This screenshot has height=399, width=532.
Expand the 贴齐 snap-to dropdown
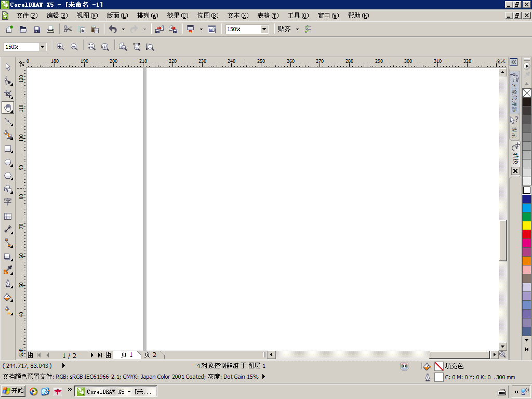[x=298, y=29]
